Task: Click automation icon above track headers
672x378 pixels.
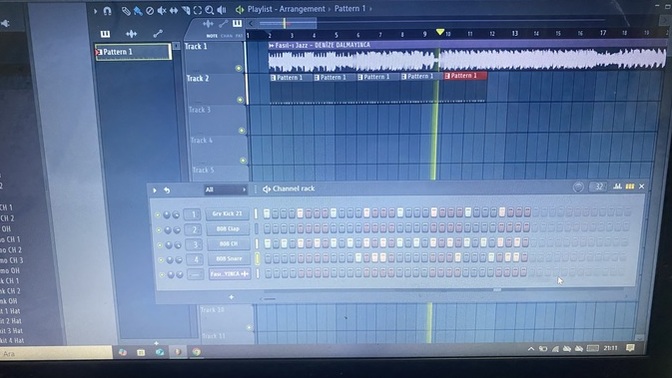Action: pyautogui.click(x=223, y=24)
